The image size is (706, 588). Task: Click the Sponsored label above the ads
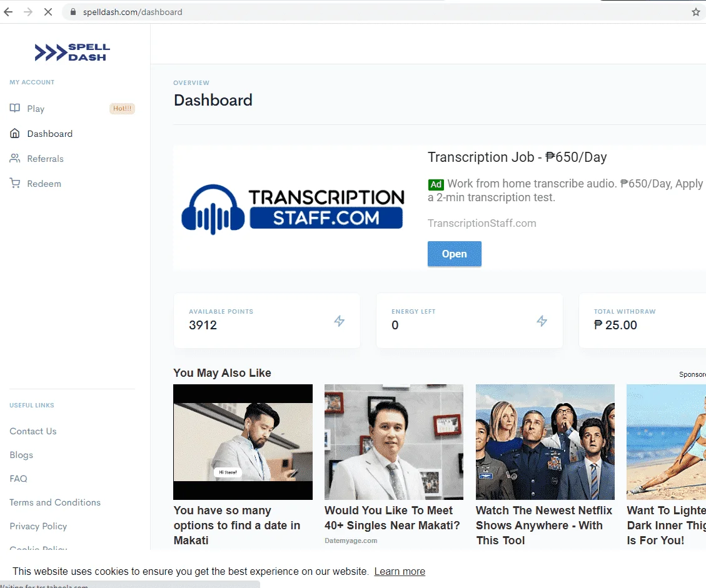pos(692,374)
